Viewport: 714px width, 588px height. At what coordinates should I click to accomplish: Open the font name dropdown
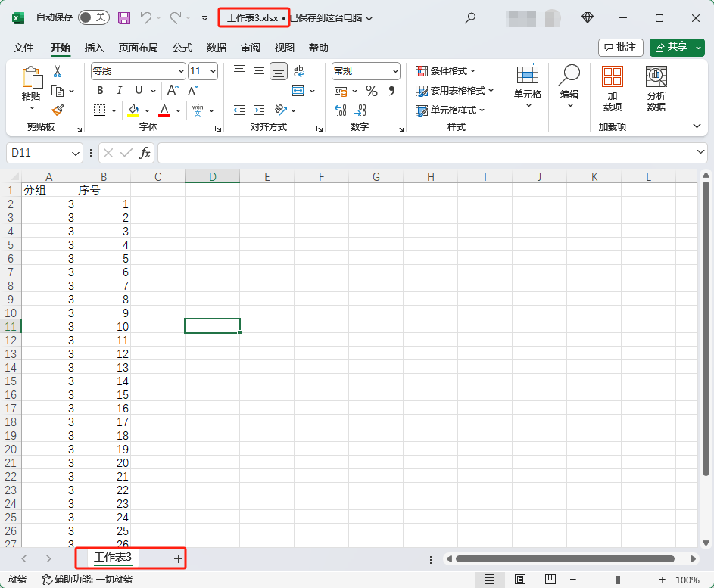point(179,71)
